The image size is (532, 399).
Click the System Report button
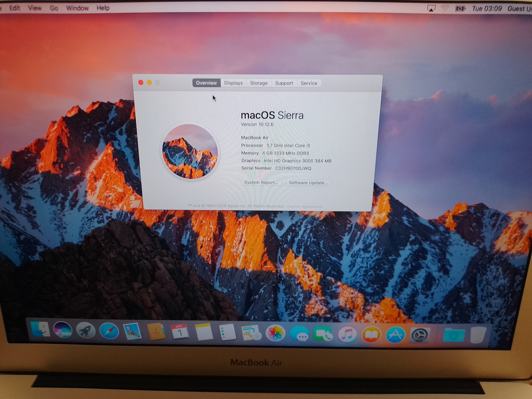pyautogui.click(x=261, y=182)
